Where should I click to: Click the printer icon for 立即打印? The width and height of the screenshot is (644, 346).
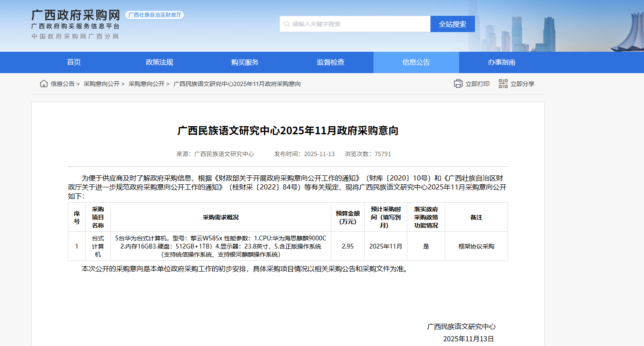[x=458, y=84]
